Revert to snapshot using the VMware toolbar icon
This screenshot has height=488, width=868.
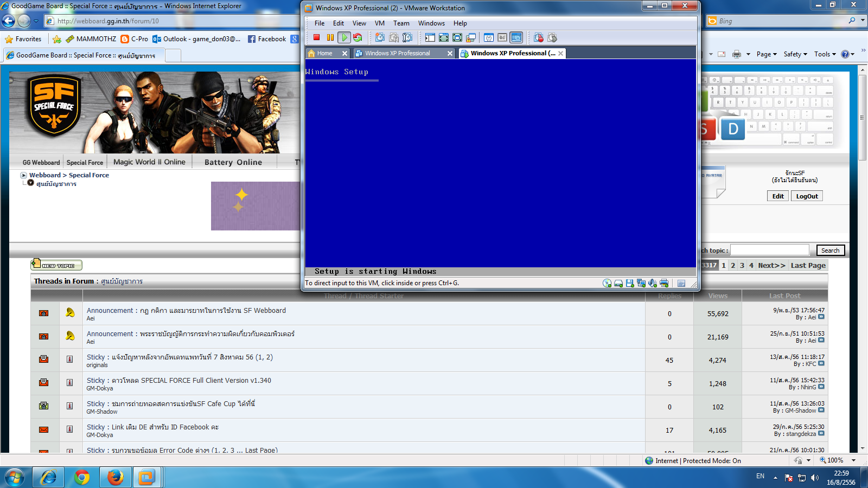point(394,37)
